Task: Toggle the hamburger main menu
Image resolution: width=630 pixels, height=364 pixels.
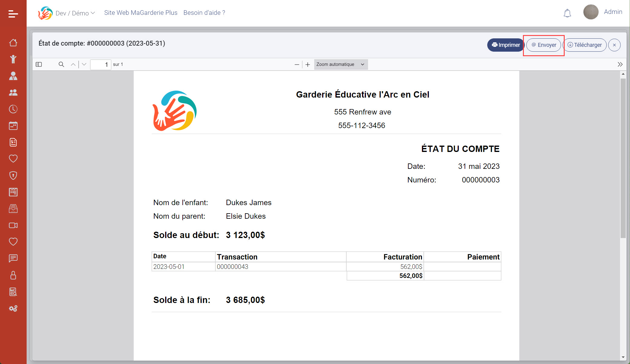Action: click(13, 14)
